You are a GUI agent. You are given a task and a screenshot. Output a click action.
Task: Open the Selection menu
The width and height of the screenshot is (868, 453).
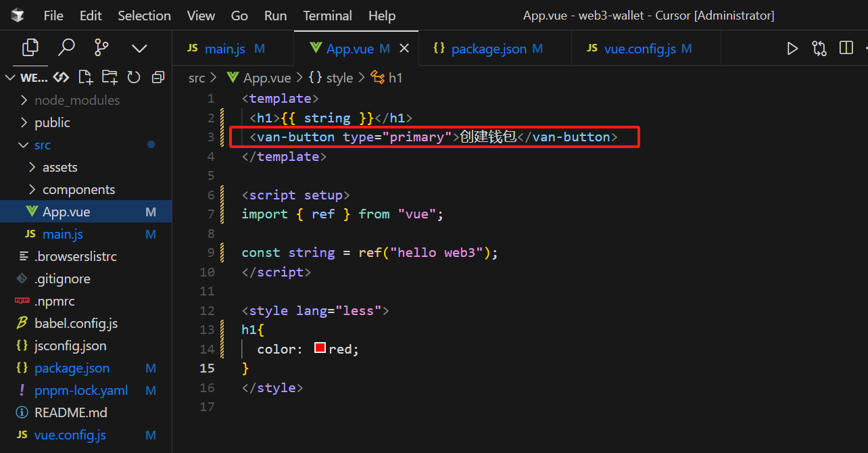[144, 16]
